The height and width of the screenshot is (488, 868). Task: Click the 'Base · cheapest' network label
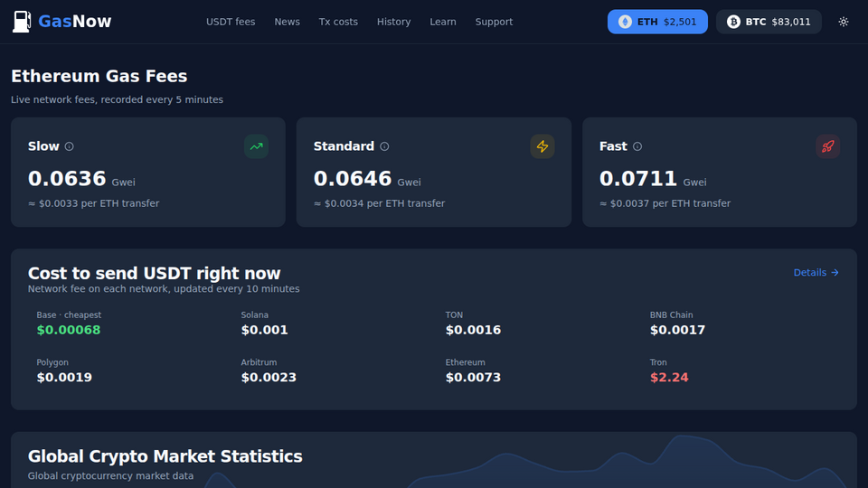click(69, 314)
